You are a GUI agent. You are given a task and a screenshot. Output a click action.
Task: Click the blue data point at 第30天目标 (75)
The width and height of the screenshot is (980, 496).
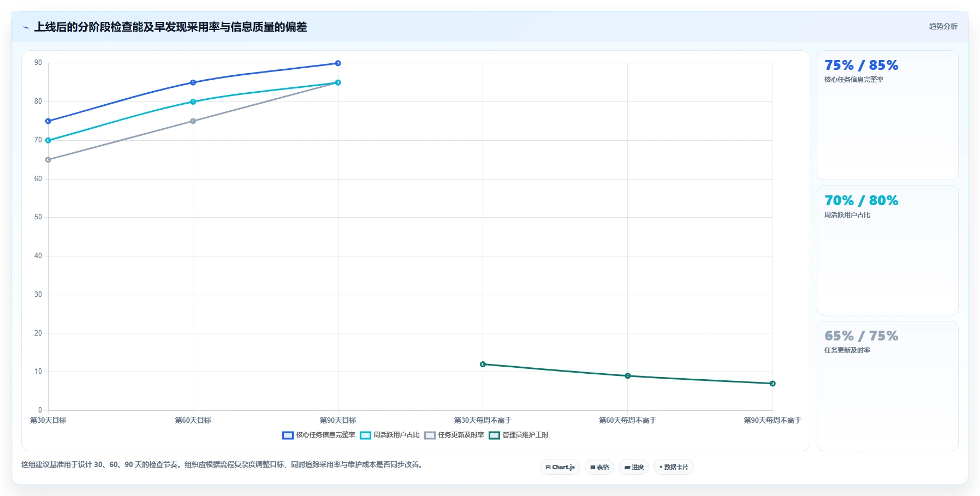(48, 121)
